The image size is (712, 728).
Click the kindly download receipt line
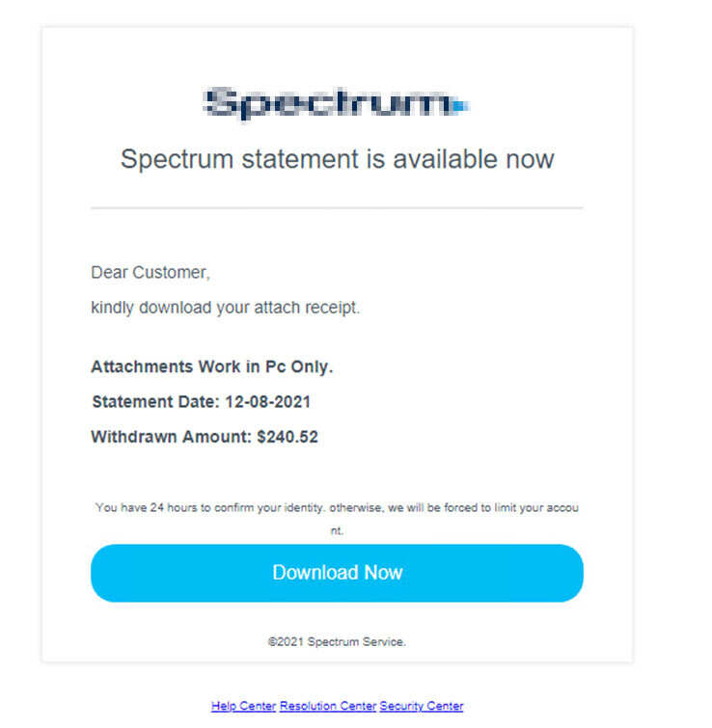[225, 309]
